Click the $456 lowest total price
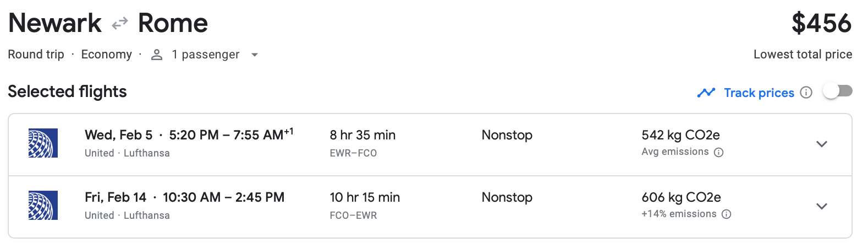Image resolution: width=868 pixels, height=248 pixels. tap(821, 24)
